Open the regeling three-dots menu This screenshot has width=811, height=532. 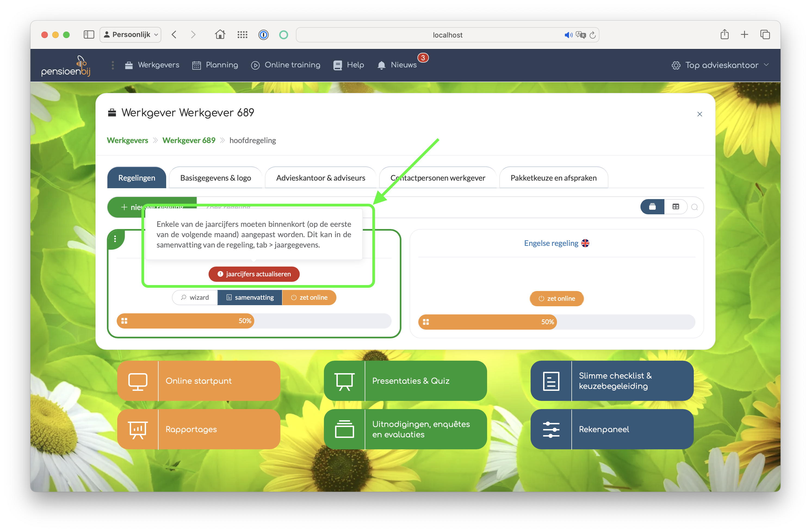[115, 239]
